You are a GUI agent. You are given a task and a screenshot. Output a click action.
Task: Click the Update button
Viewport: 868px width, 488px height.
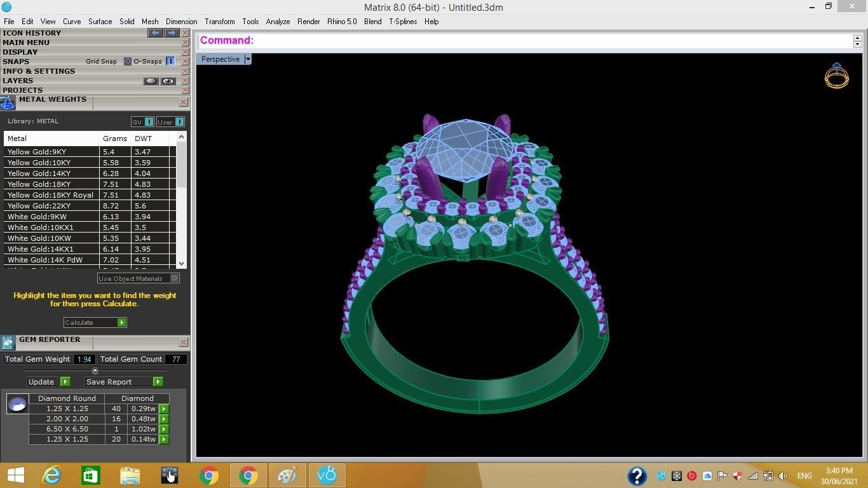tap(43, 382)
